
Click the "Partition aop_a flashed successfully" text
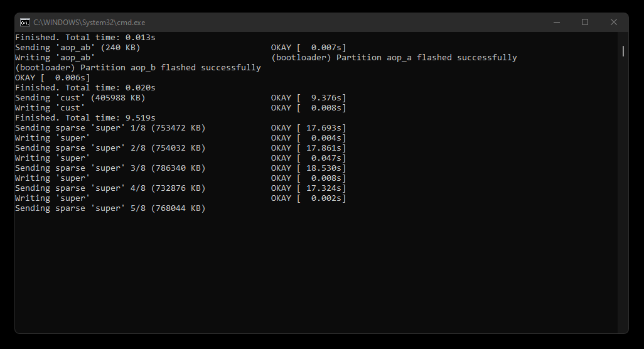[x=426, y=58]
